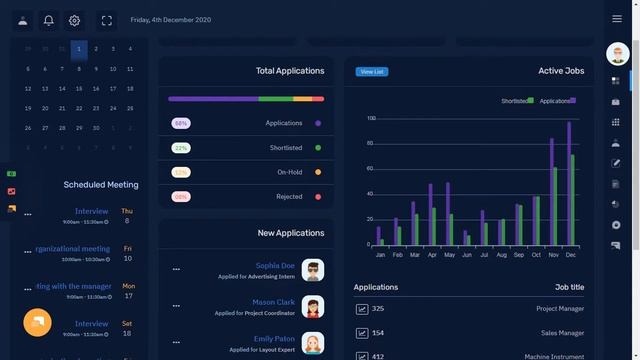Click the date text Friday, 4th December 2020
The image size is (640, 360).
(x=171, y=20)
